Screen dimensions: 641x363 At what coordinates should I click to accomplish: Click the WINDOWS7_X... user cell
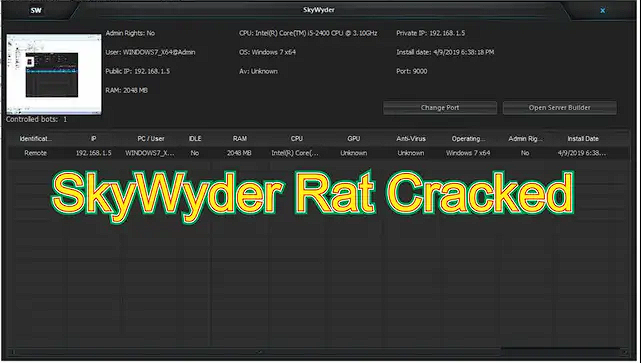pyautogui.click(x=150, y=153)
